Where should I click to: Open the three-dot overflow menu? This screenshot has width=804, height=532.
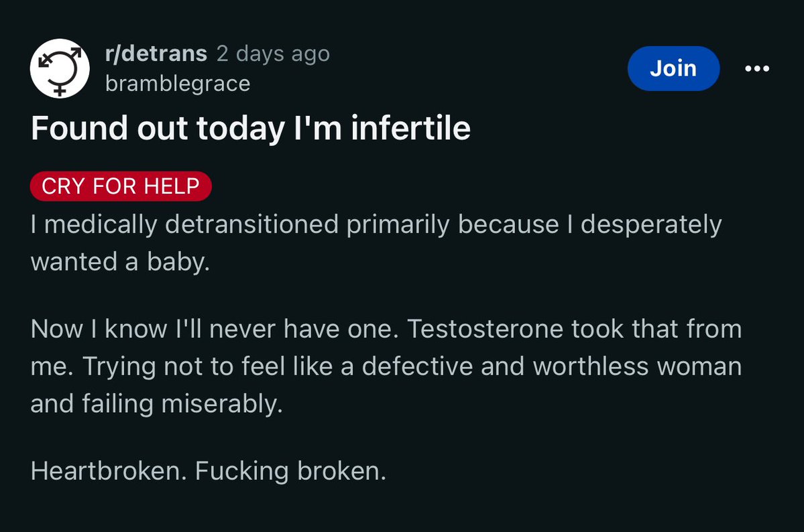(757, 68)
